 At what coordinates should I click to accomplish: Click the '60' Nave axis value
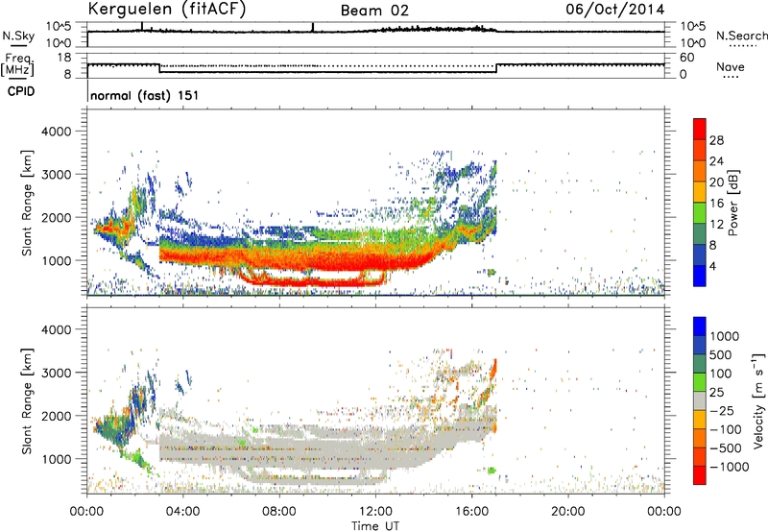pyautogui.click(x=687, y=58)
